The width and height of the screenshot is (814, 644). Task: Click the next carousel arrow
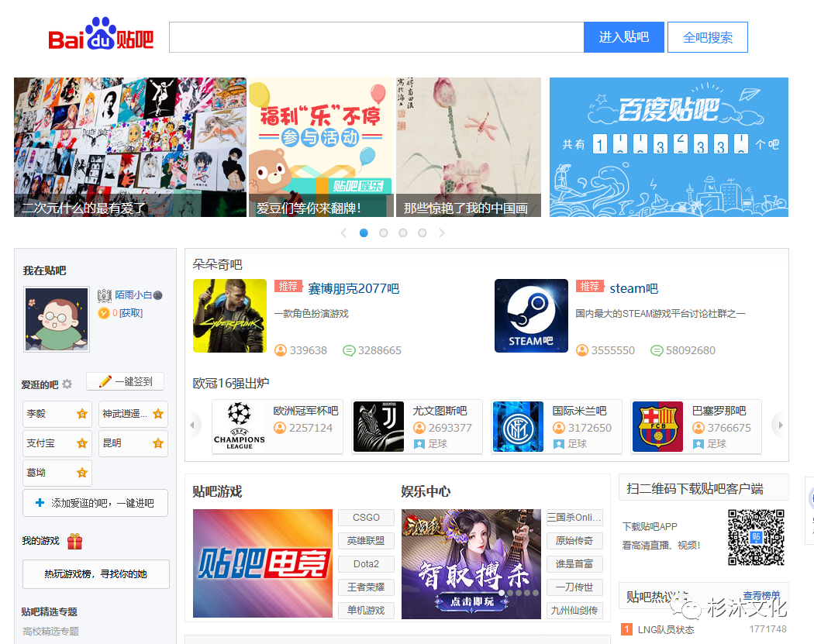442,233
